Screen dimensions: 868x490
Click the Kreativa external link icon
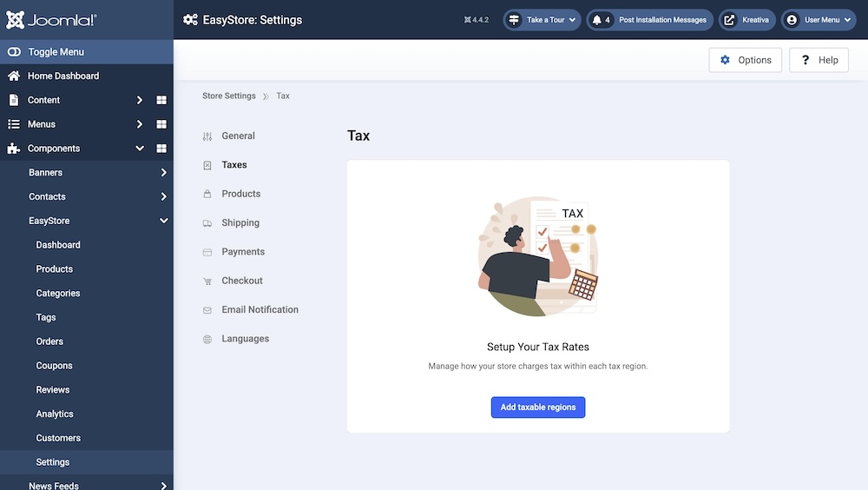click(x=730, y=20)
